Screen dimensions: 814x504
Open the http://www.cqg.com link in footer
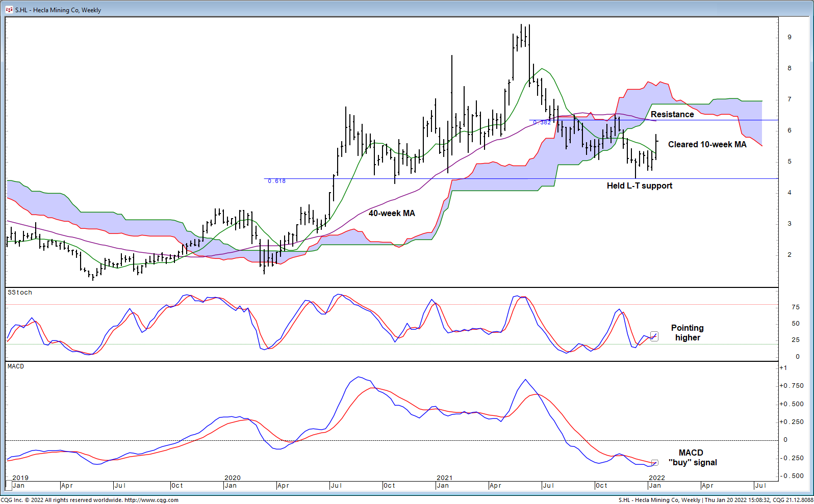[151, 500]
